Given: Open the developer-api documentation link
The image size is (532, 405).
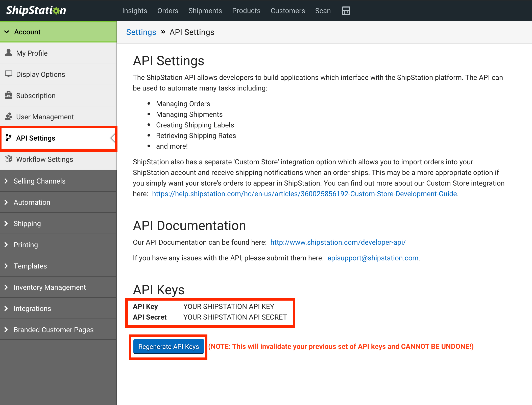Looking at the screenshot, I should coord(338,242).
